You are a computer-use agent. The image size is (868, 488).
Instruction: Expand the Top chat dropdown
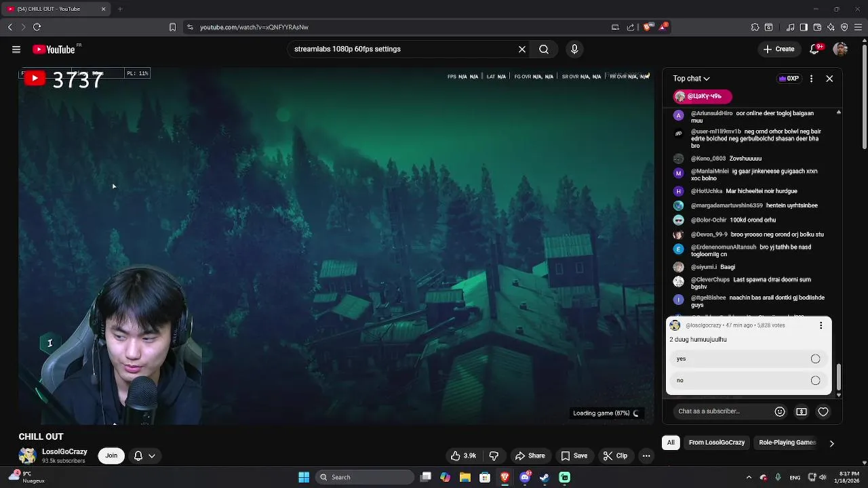click(691, 79)
